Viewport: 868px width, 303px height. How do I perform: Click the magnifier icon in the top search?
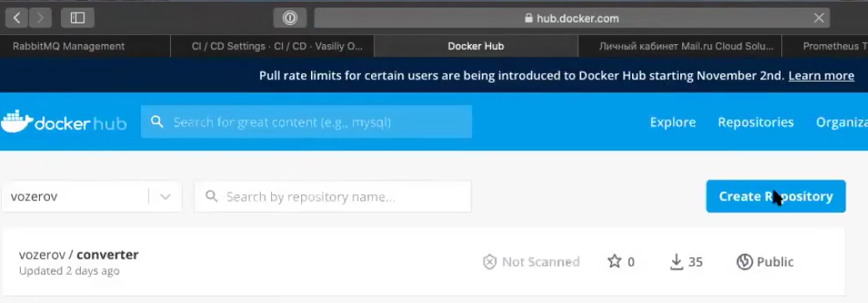(x=158, y=122)
